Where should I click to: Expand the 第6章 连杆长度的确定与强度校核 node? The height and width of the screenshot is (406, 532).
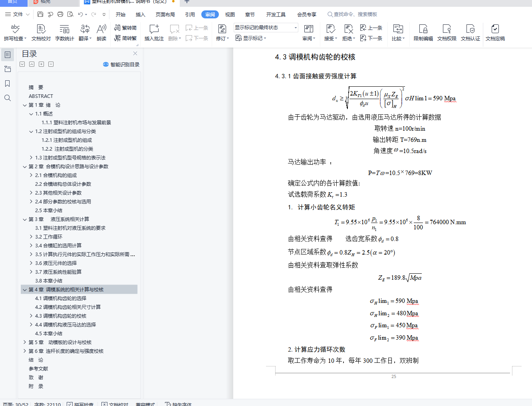[x=25, y=351]
